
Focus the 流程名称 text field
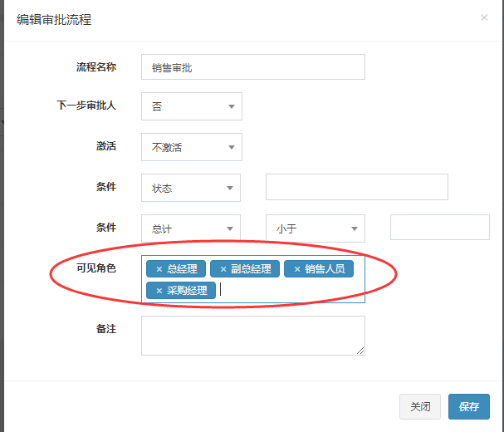coord(253,66)
